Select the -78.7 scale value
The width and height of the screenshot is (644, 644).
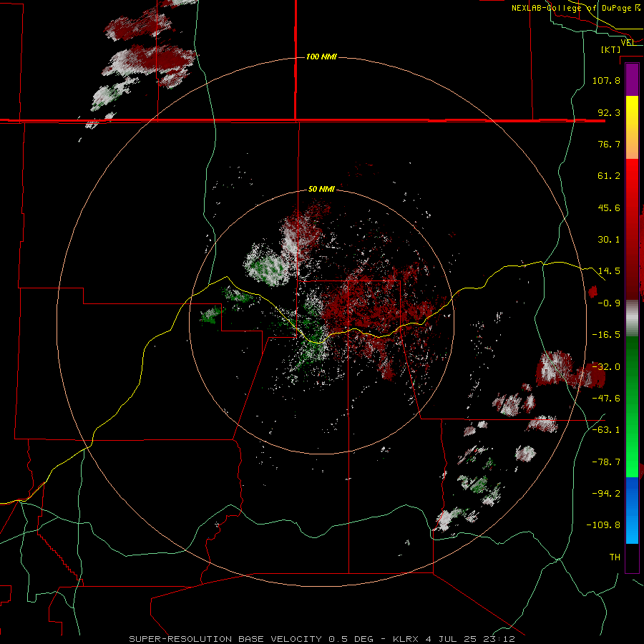click(x=606, y=462)
